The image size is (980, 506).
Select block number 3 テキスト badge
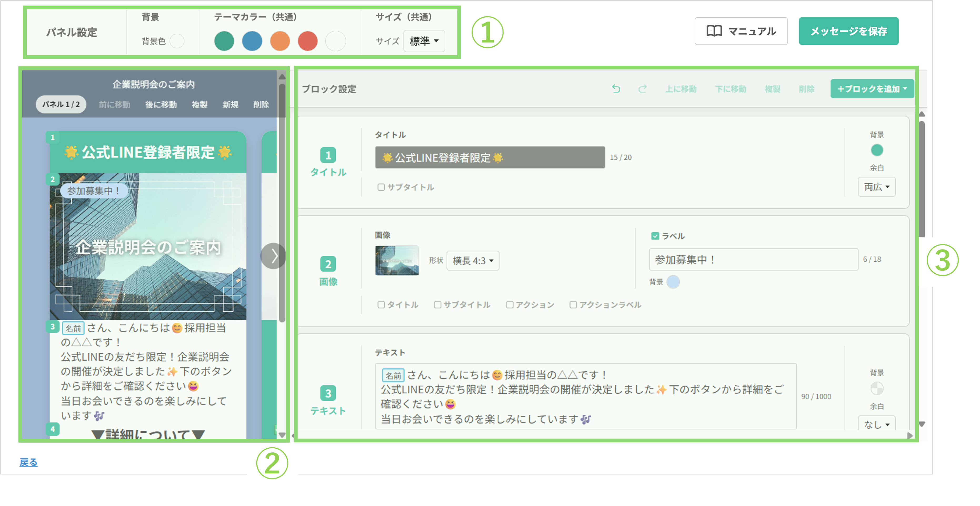pyautogui.click(x=328, y=393)
